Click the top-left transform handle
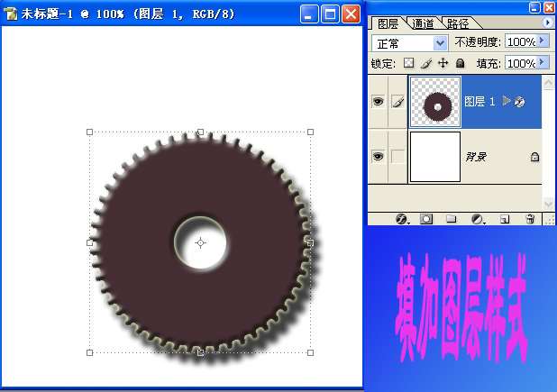 [89, 132]
